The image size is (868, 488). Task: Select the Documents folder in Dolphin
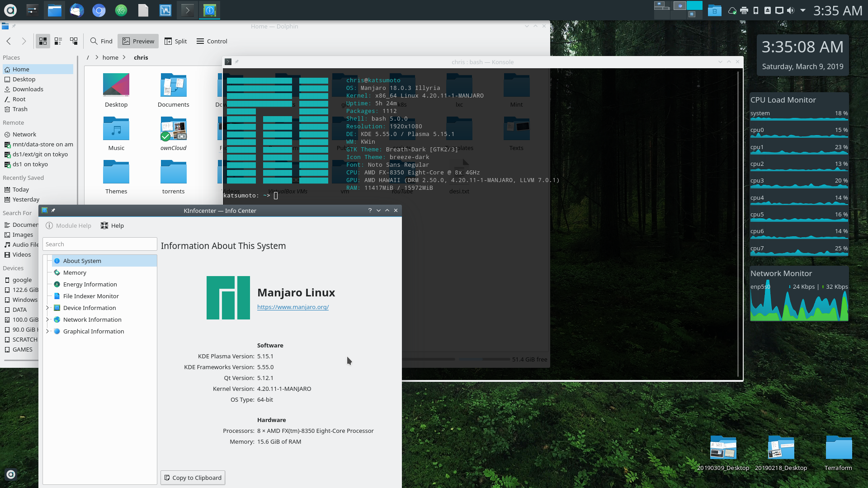174,90
